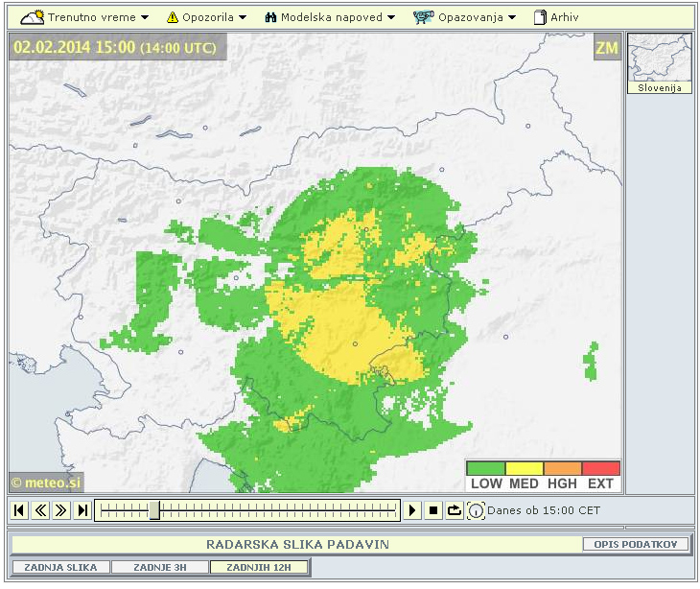The image size is (700, 589).
Task: Click the timeline slider handle
Action: click(x=154, y=510)
